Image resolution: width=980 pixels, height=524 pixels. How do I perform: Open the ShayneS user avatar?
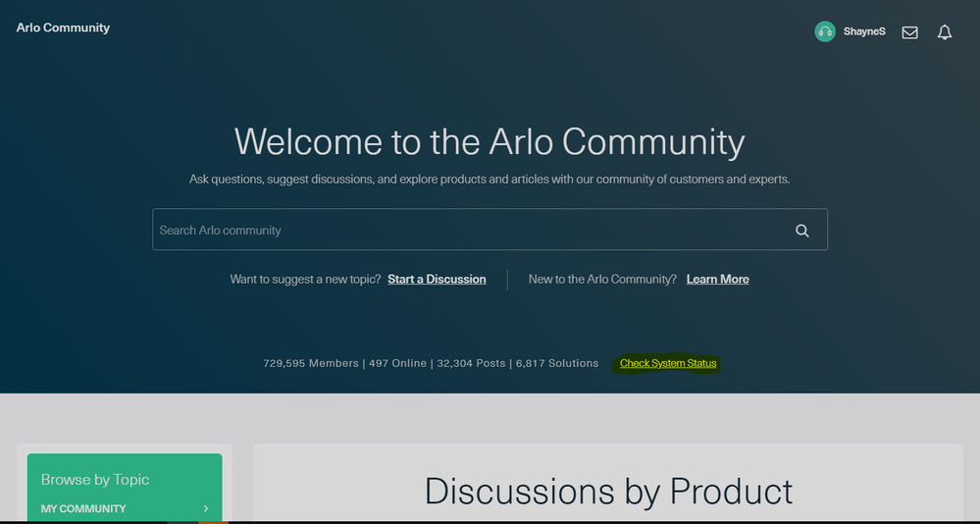(x=825, y=31)
